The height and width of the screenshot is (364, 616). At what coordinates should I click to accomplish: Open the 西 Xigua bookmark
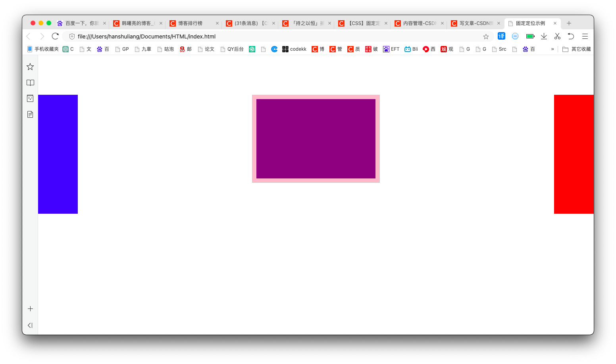click(429, 49)
